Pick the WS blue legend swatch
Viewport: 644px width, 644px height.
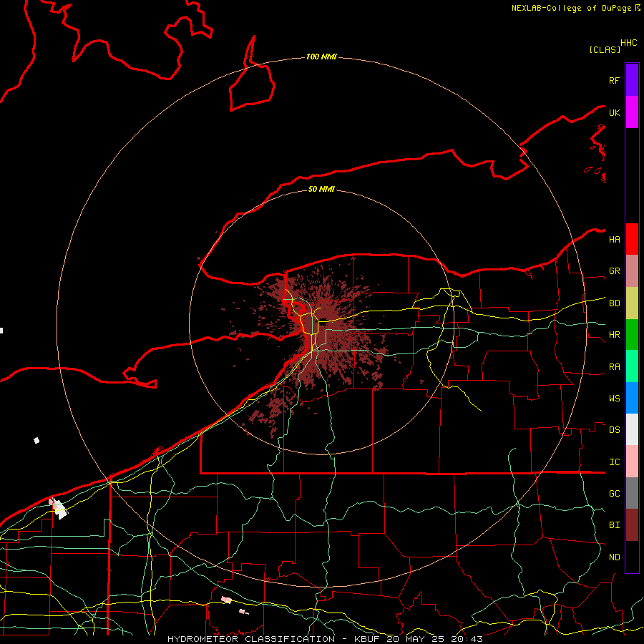tap(632, 398)
